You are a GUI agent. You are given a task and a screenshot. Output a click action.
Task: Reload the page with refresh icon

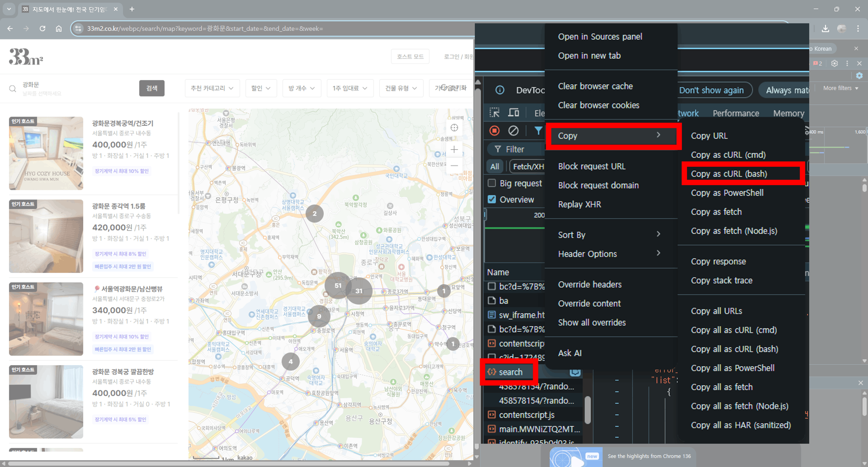42,29
